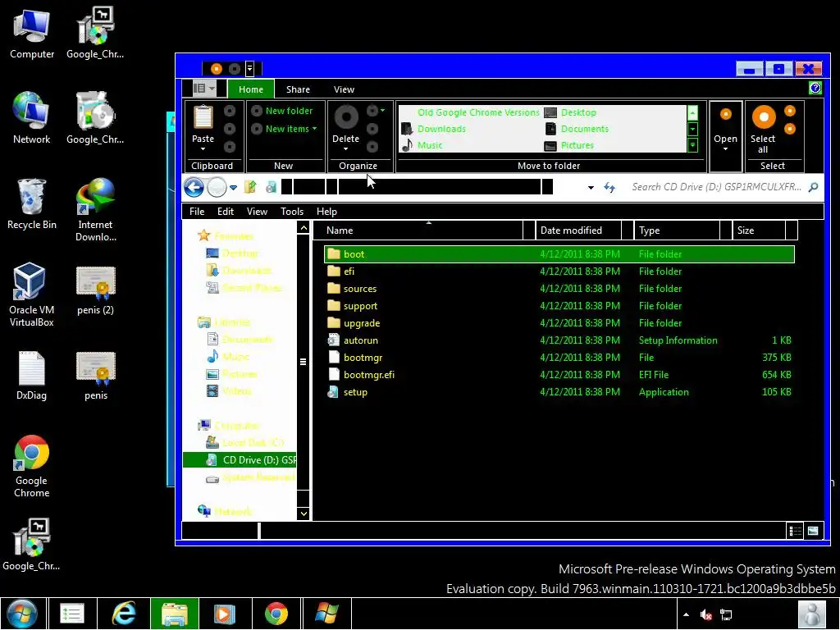The height and width of the screenshot is (630, 840).
Task: Select Google Chrome desktop shortcut
Action: (x=32, y=466)
